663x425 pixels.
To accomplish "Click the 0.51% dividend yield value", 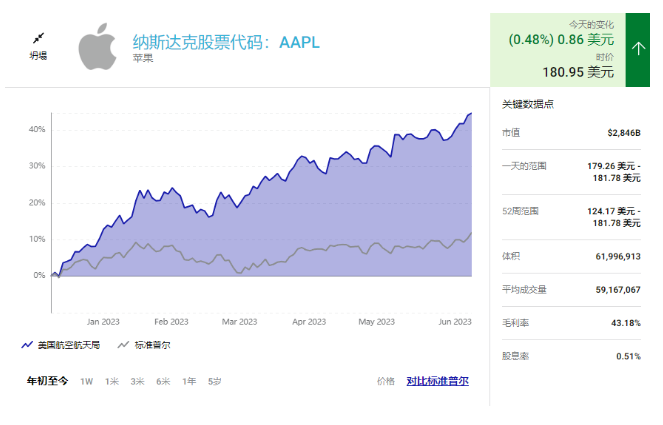I will tap(628, 356).
